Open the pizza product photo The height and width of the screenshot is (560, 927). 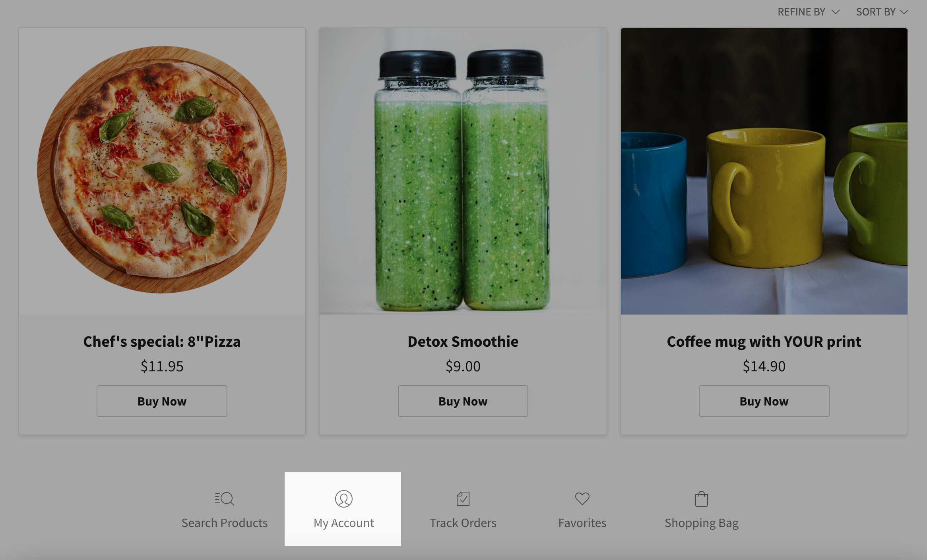(x=162, y=171)
